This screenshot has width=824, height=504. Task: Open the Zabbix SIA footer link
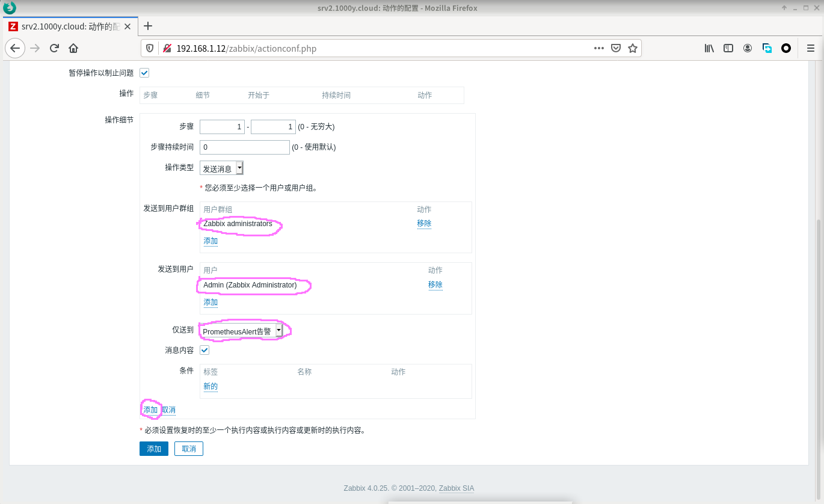coord(456,488)
